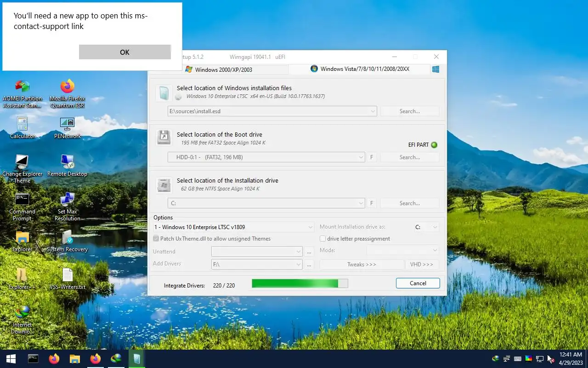Open Explorer desktop icon
The image size is (588, 368).
(x=22, y=241)
